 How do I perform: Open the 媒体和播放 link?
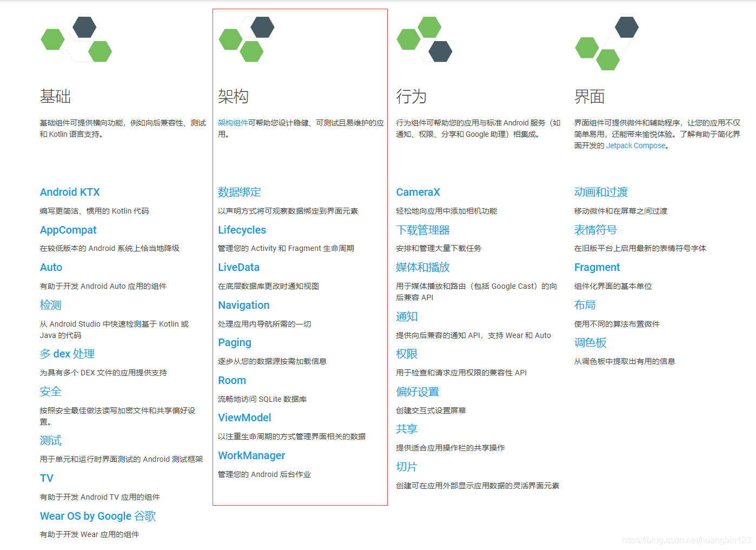coord(423,267)
